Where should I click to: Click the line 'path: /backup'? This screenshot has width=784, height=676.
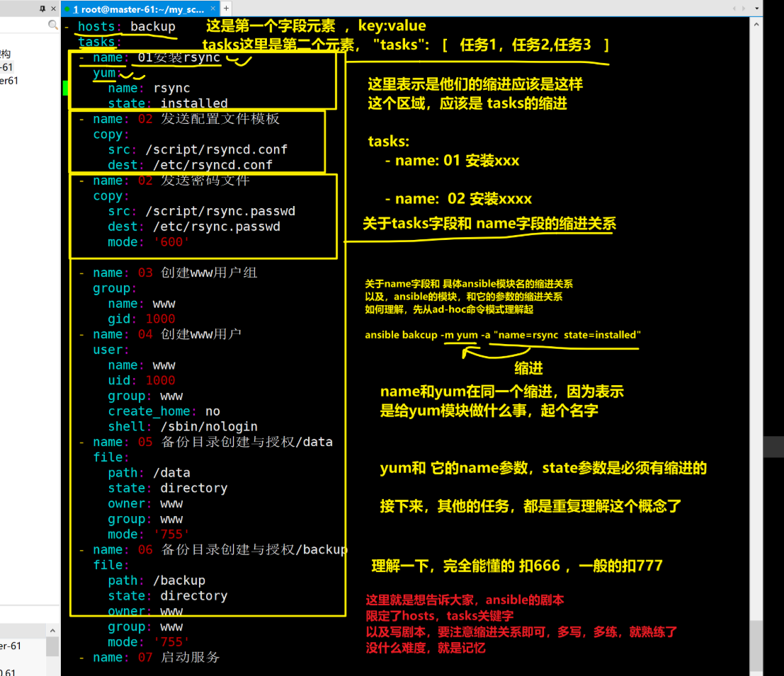pyautogui.click(x=156, y=580)
